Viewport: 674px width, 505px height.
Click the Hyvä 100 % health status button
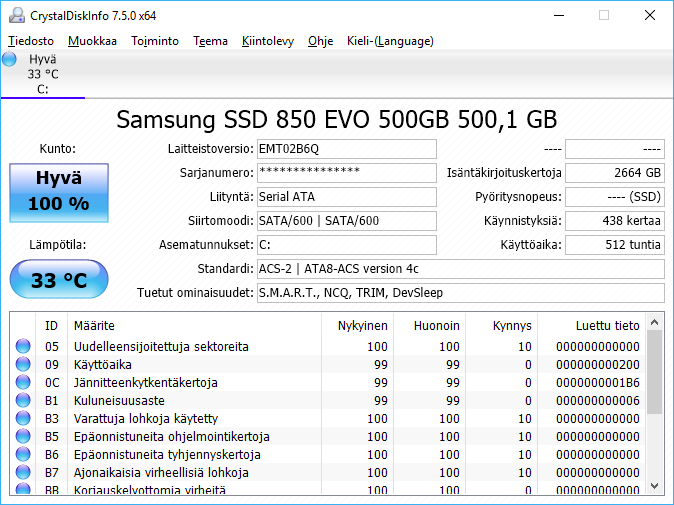click(x=59, y=193)
